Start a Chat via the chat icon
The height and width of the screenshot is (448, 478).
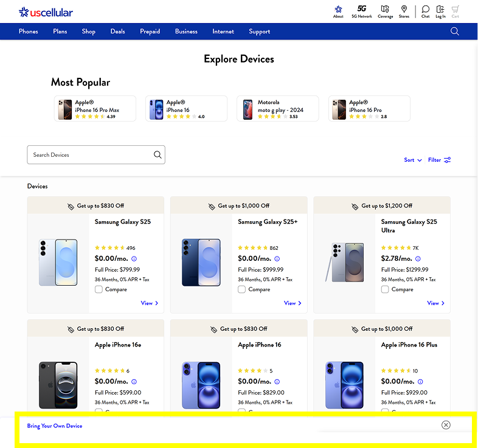(x=425, y=12)
